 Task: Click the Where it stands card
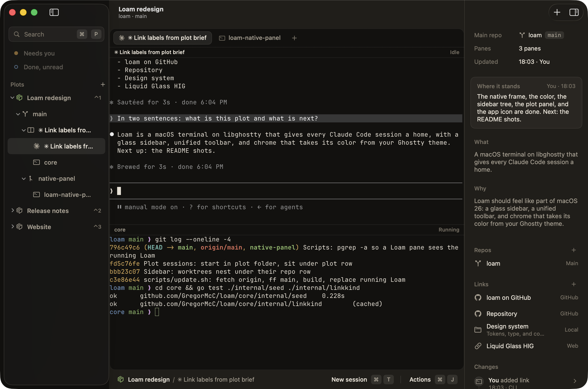pos(526,103)
